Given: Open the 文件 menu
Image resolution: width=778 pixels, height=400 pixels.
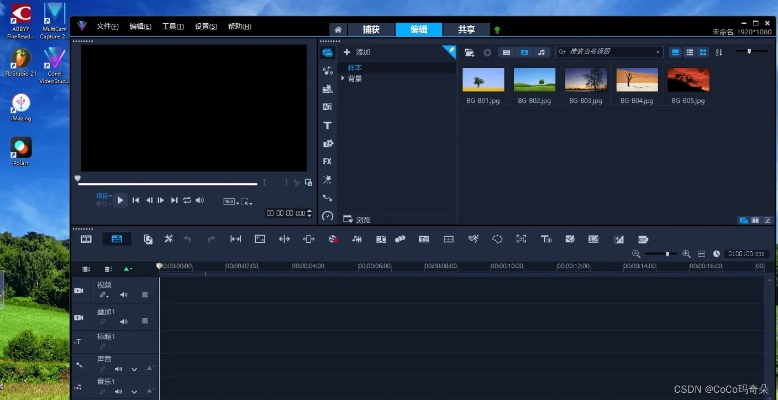Looking at the screenshot, I should coord(105,26).
